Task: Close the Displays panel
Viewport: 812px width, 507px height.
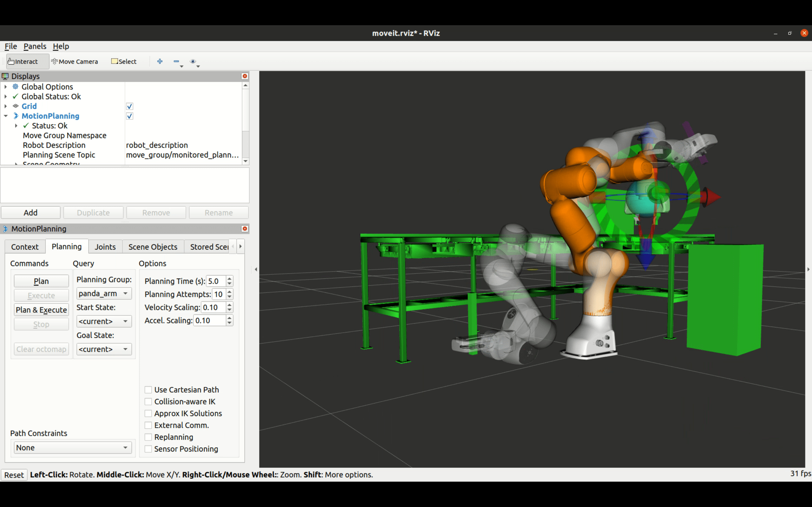Action: [245, 76]
